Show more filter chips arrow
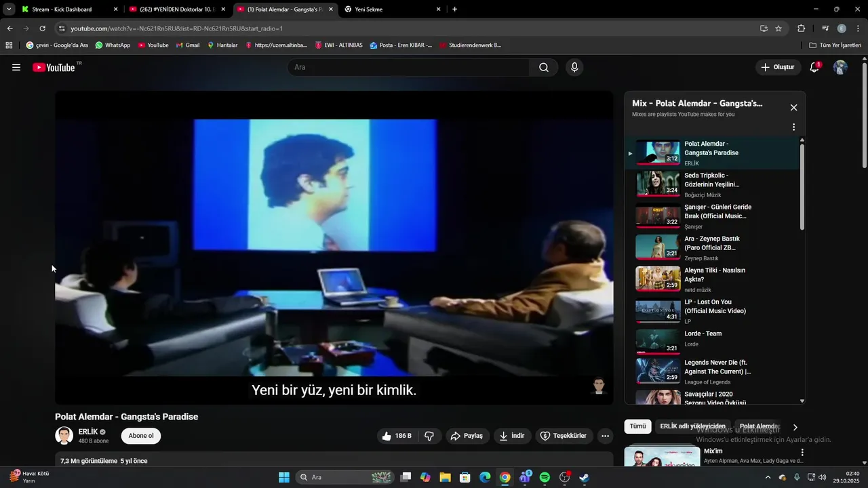The image size is (868, 488). 795,427
